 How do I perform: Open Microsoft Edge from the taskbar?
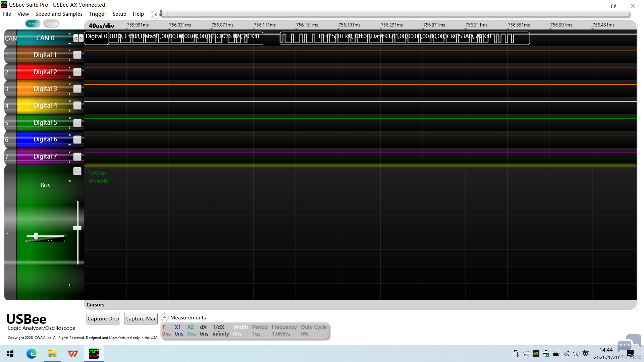pyautogui.click(x=31, y=354)
